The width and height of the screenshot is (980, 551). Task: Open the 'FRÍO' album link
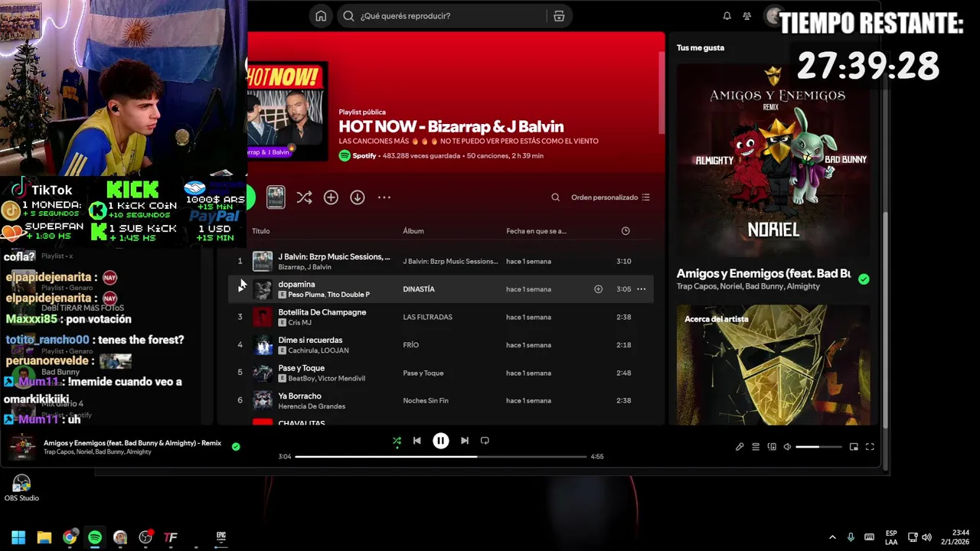[x=411, y=345]
